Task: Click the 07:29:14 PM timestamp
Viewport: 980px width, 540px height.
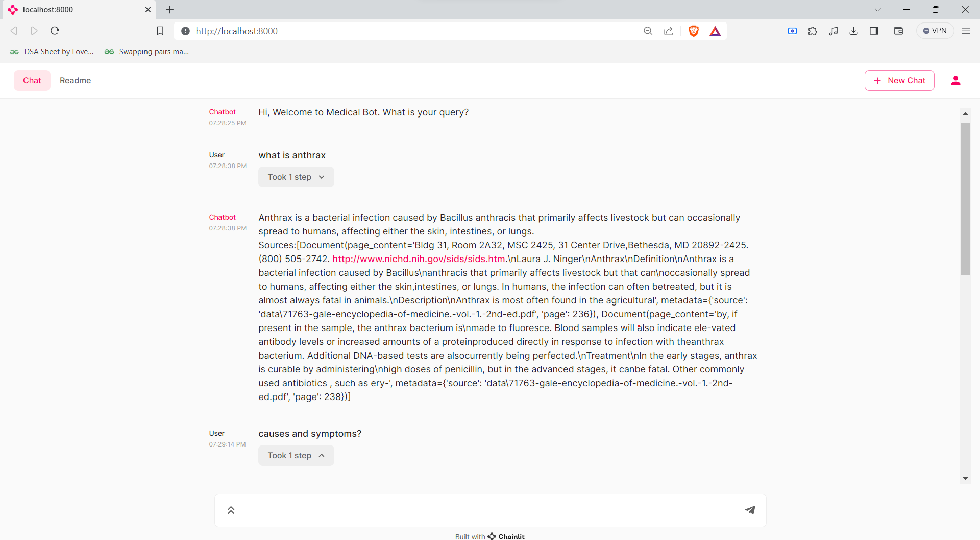Action: click(228, 444)
